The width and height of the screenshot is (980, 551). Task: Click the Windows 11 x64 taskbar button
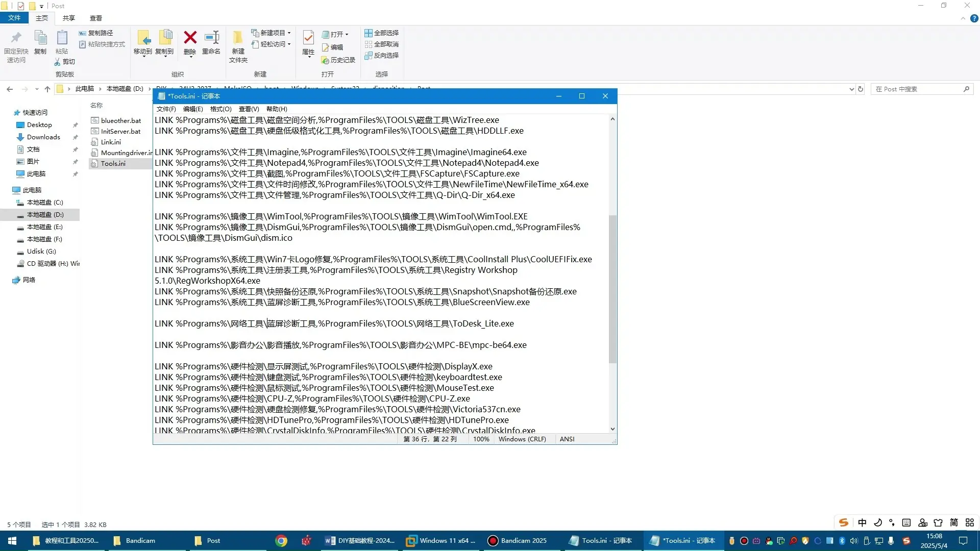coord(442,541)
